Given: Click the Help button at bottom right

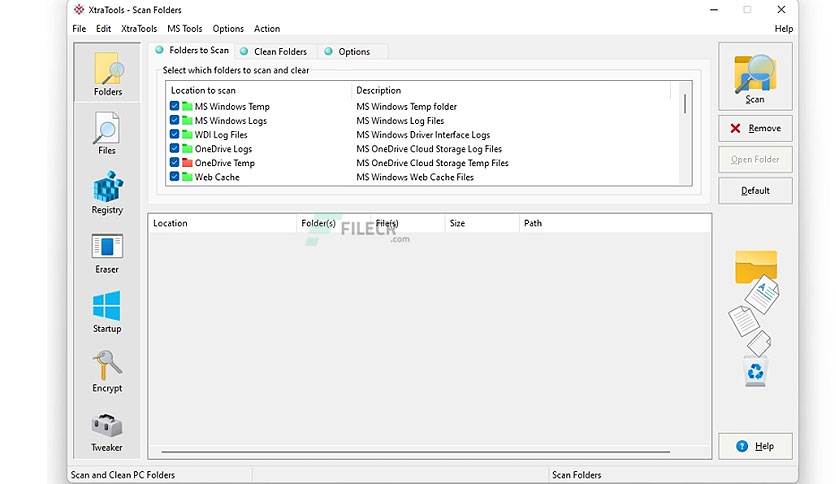Looking at the screenshot, I should [x=755, y=446].
